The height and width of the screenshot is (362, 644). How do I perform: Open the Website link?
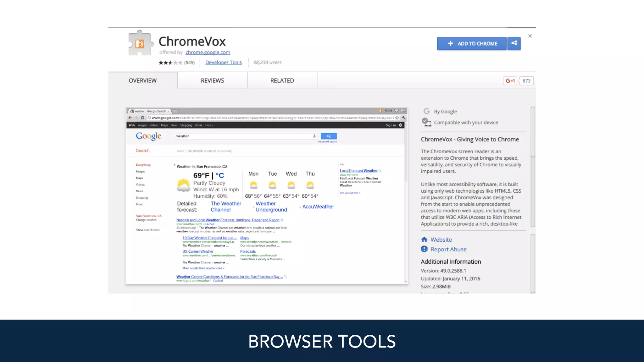click(x=441, y=239)
